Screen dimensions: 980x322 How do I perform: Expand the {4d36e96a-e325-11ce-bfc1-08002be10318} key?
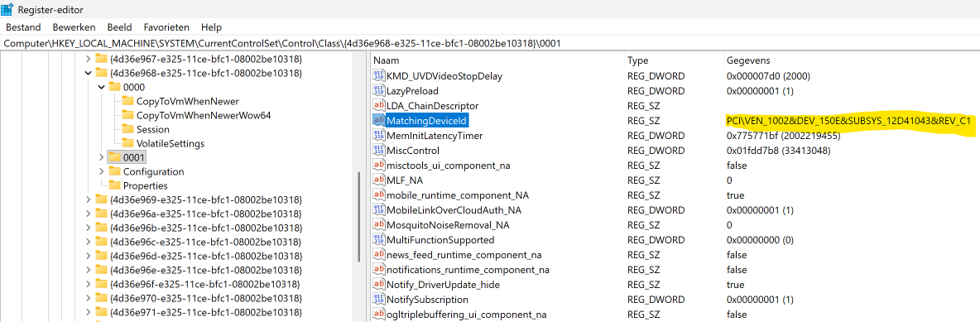88,214
